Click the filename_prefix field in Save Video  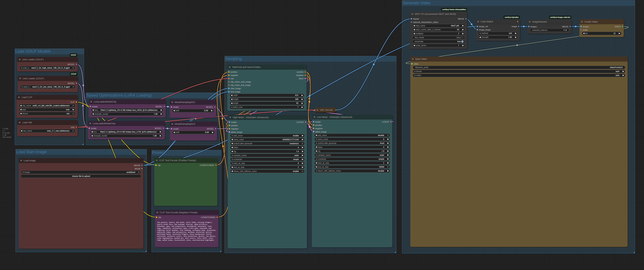[519, 67]
